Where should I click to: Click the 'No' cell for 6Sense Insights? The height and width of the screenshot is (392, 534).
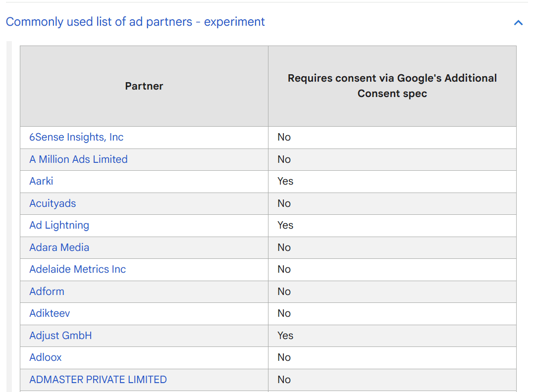284,137
